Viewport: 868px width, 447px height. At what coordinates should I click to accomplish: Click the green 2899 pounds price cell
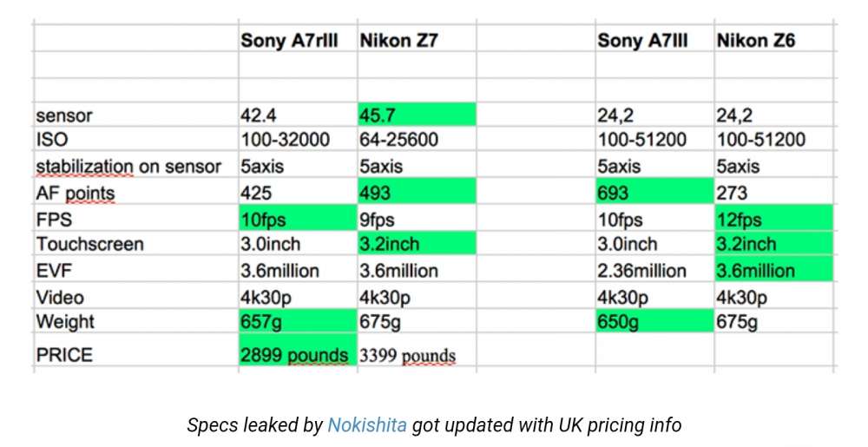295,354
